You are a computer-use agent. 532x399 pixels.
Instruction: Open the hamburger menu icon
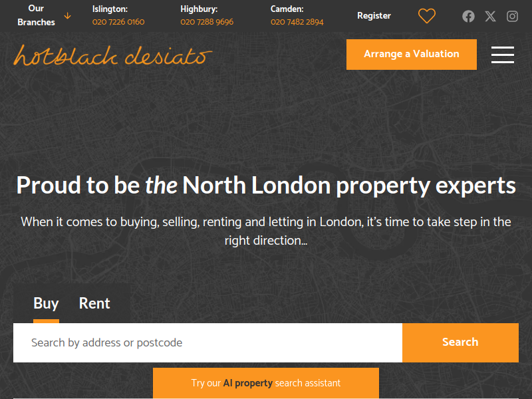[503, 55]
